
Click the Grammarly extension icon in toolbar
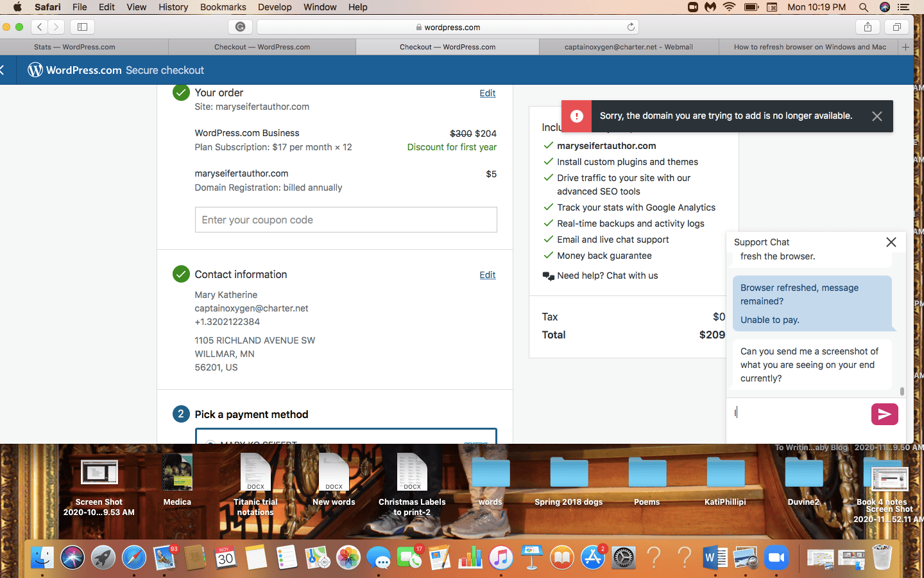240,27
